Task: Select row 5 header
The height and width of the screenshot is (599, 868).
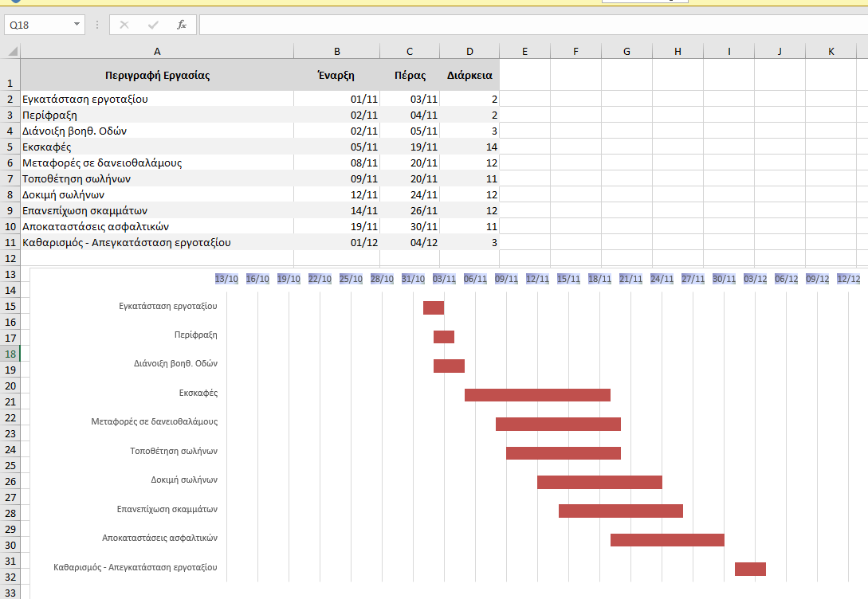Action: pos(10,147)
